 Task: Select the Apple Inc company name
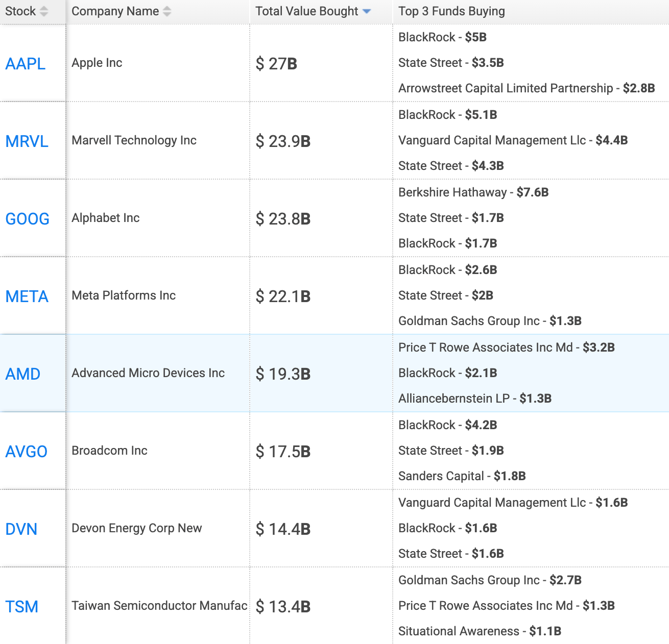click(97, 63)
